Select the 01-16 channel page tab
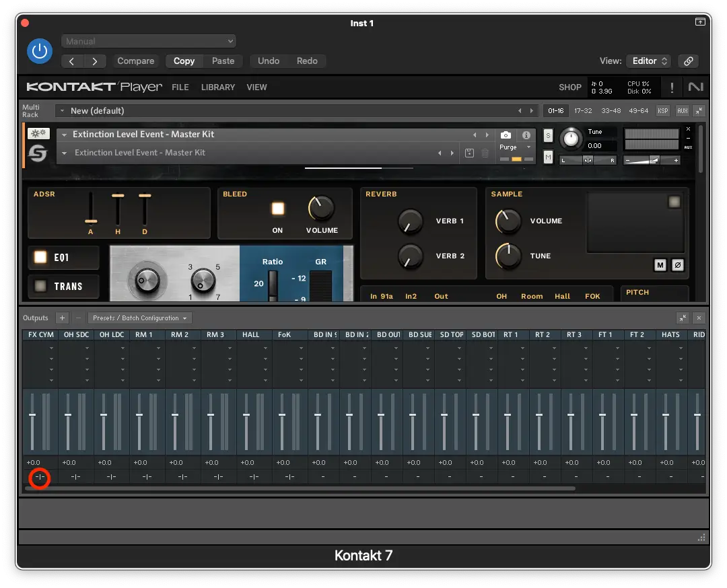The width and height of the screenshot is (727, 588). [x=556, y=111]
